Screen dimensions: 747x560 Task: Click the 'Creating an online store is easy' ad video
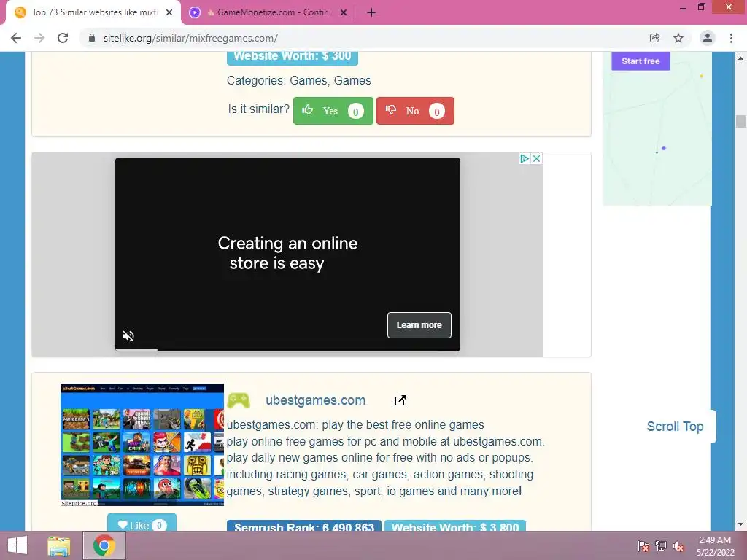tap(287, 253)
